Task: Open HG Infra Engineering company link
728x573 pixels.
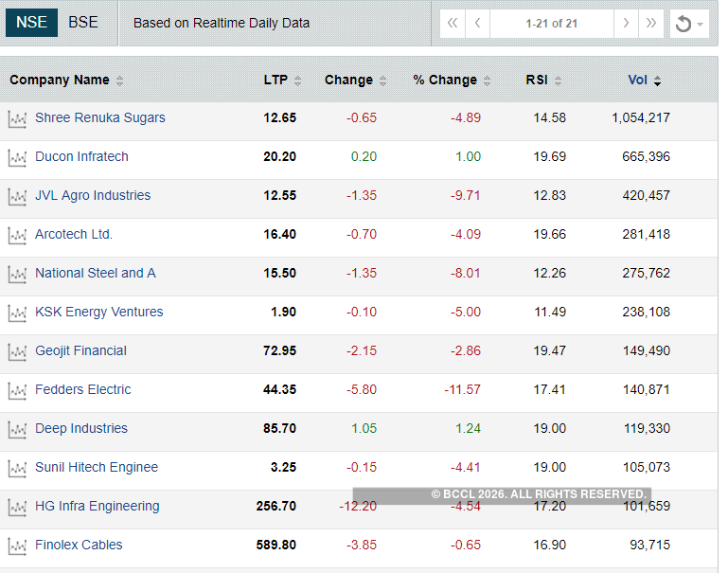Action: (98, 506)
